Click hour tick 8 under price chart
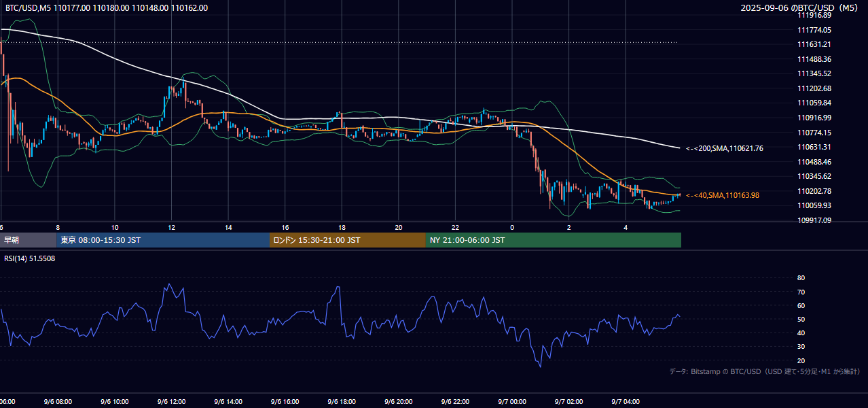The image size is (868, 408). (x=58, y=227)
